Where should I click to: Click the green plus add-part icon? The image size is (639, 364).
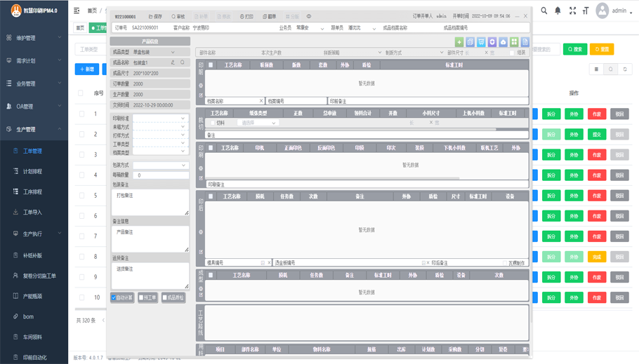[459, 42]
